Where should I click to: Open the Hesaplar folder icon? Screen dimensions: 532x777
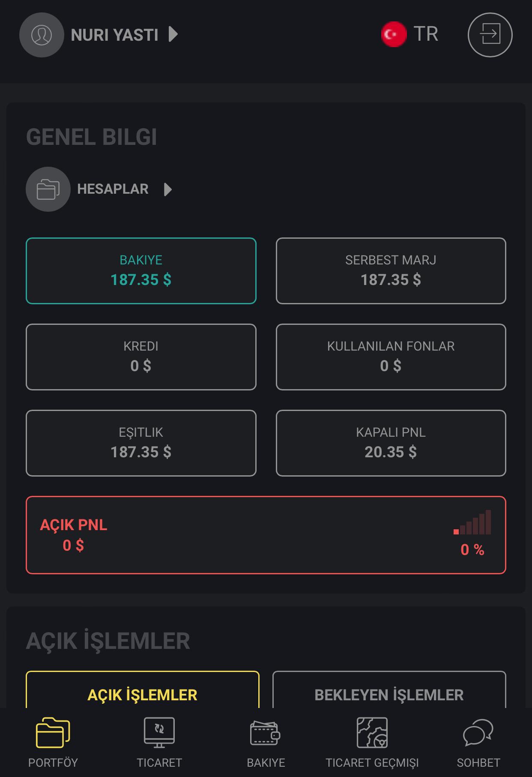48,189
